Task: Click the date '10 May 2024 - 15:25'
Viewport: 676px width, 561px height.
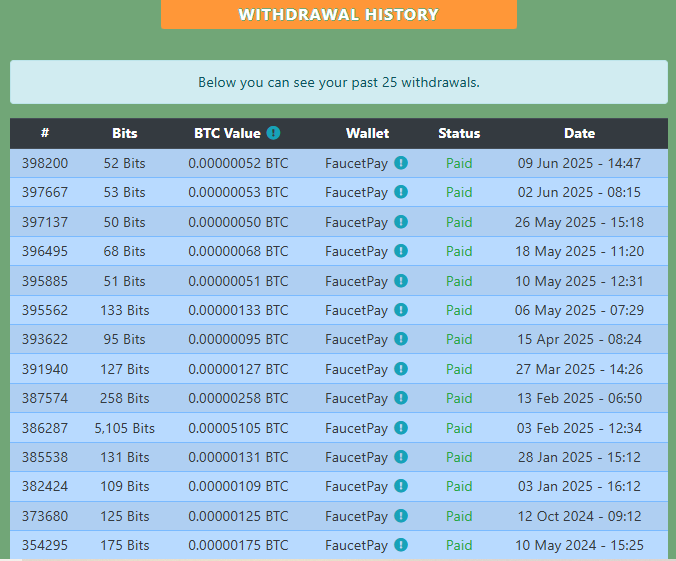Action: pyautogui.click(x=579, y=545)
